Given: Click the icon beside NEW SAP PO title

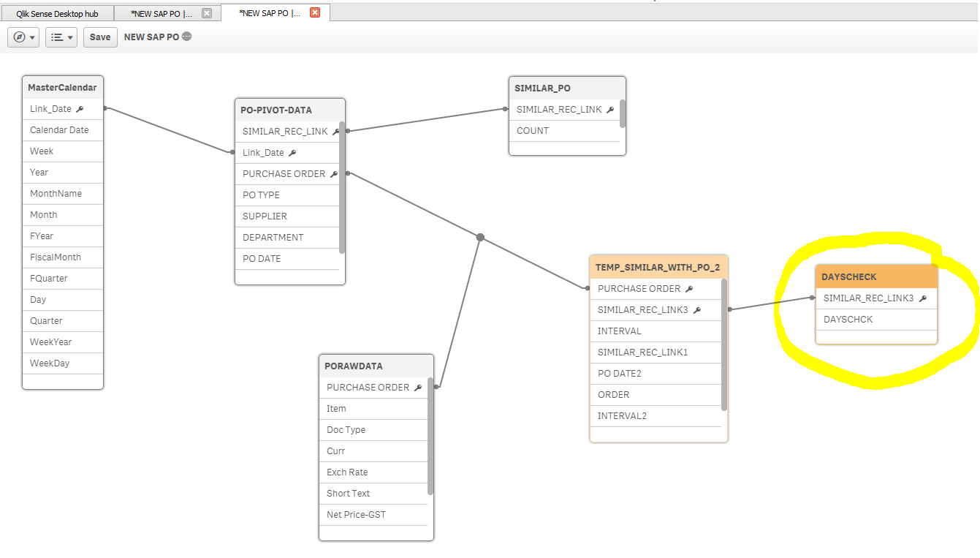Looking at the screenshot, I should click(x=187, y=37).
